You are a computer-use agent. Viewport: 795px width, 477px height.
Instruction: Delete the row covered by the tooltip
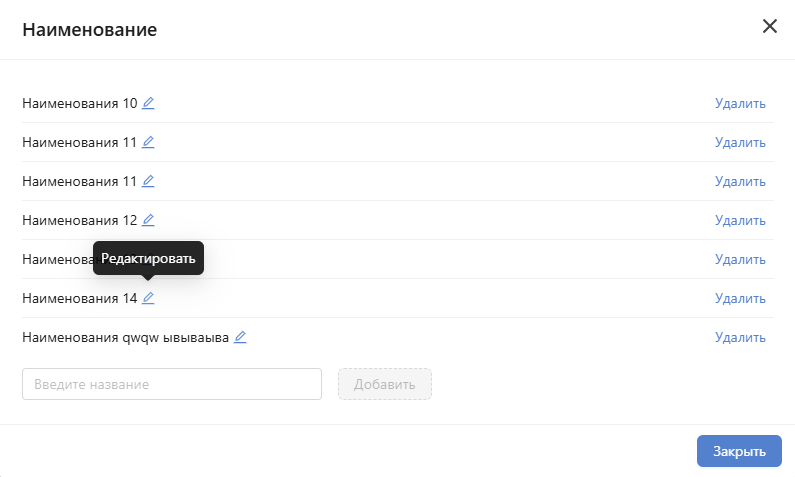pos(740,259)
